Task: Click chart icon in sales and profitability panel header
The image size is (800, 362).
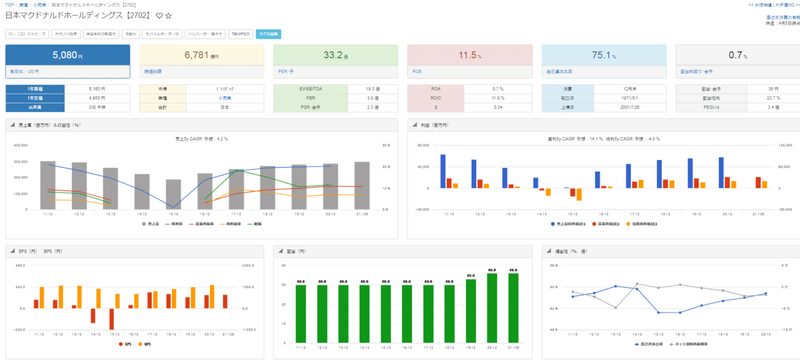Action: [x=13, y=125]
